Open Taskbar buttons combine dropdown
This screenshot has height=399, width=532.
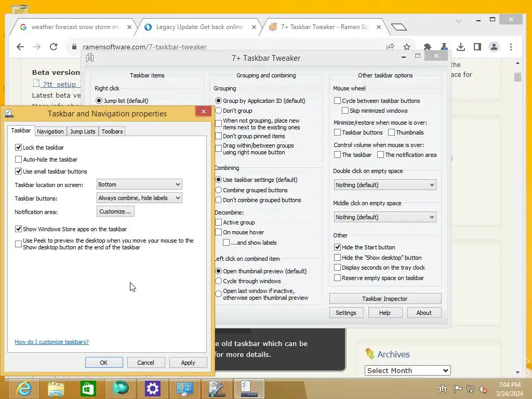click(x=139, y=198)
